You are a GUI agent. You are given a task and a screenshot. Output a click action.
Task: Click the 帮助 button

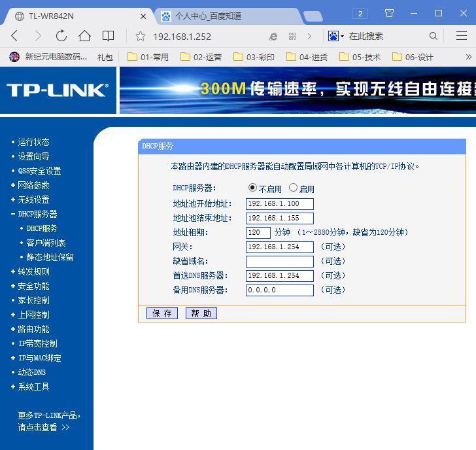[201, 313]
